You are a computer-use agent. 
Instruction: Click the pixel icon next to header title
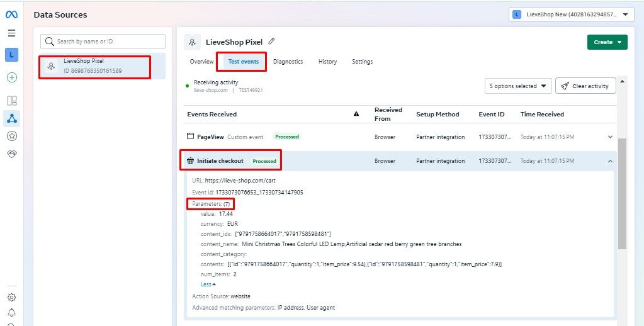tap(192, 42)
